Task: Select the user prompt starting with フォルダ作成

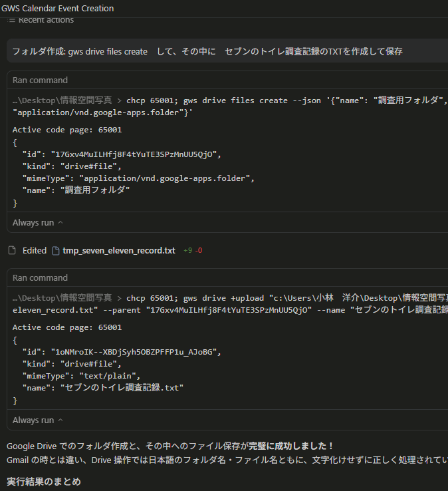Action: 207,51
